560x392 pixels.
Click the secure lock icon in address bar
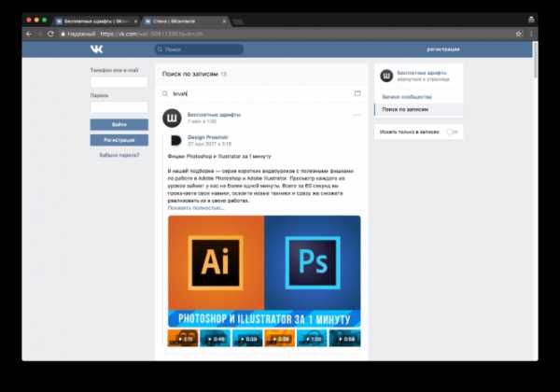coord(63,34)
